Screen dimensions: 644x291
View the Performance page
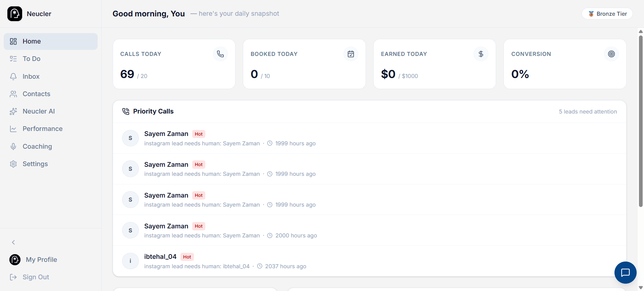pyautogui.click(x=51, y=129)
